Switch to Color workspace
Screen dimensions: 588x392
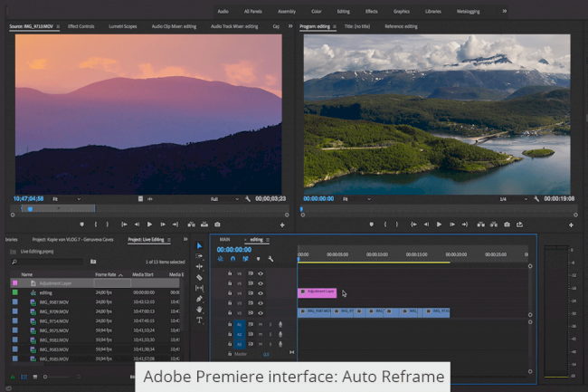pos(316,11)
